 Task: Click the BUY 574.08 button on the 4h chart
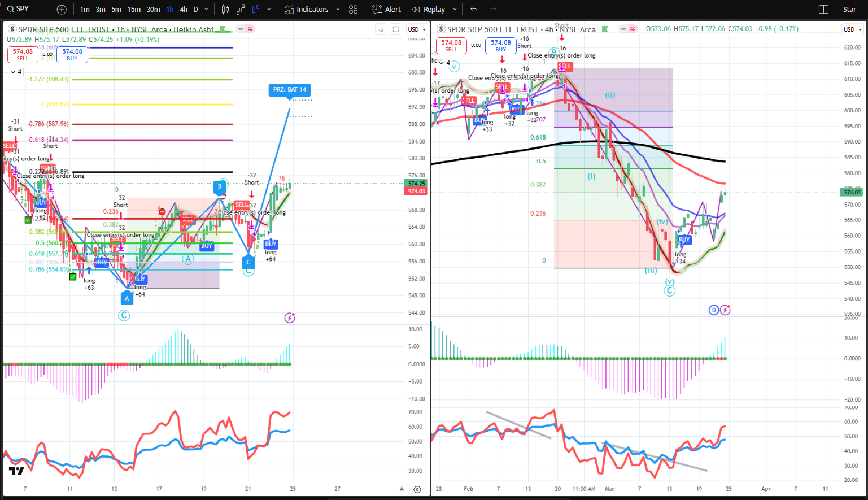501,45
